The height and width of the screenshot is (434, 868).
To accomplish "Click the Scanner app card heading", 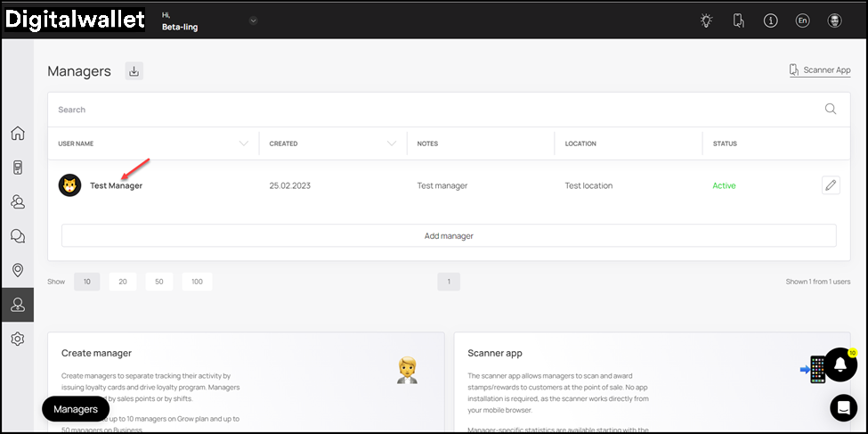I will (x=495, y=353).
